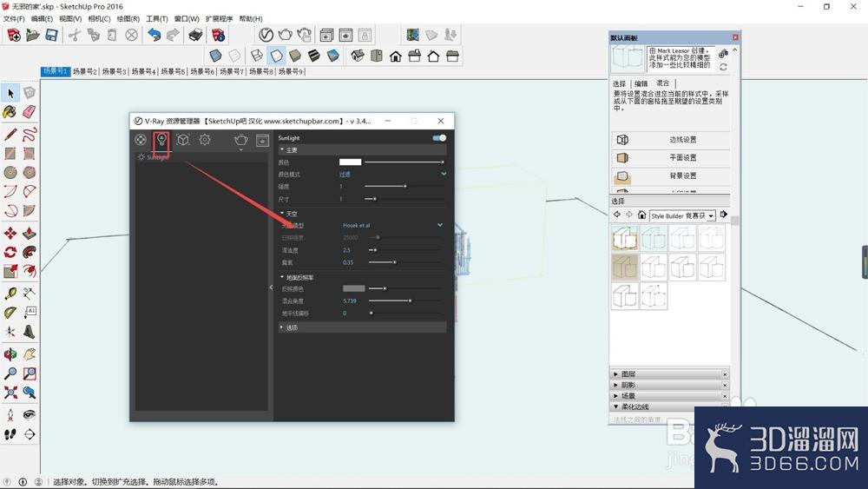
Task: Select the Zoom Extents tool
Action: [x=10, y=393]
